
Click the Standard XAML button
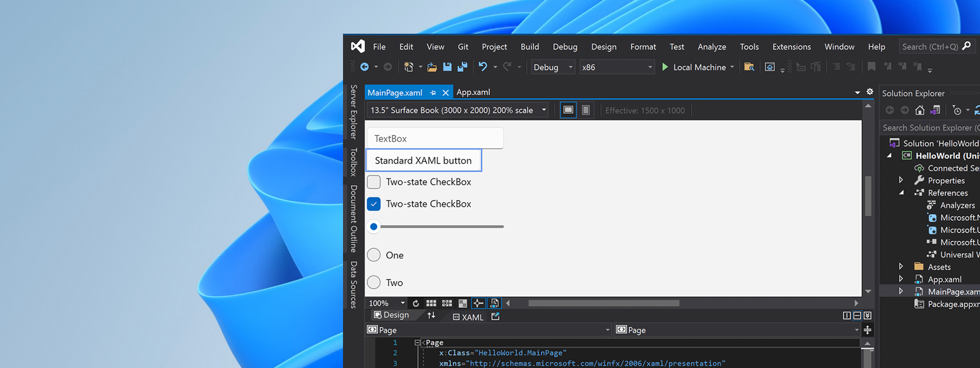click(x=423, y=161)
